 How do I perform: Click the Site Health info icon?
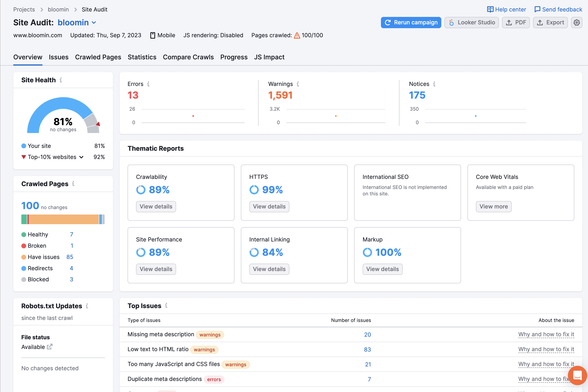61,80
